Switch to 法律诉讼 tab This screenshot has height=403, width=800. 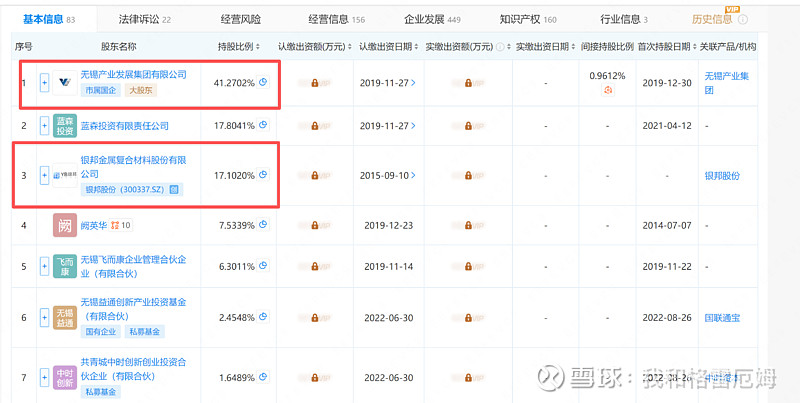click(x=145, y=19)
